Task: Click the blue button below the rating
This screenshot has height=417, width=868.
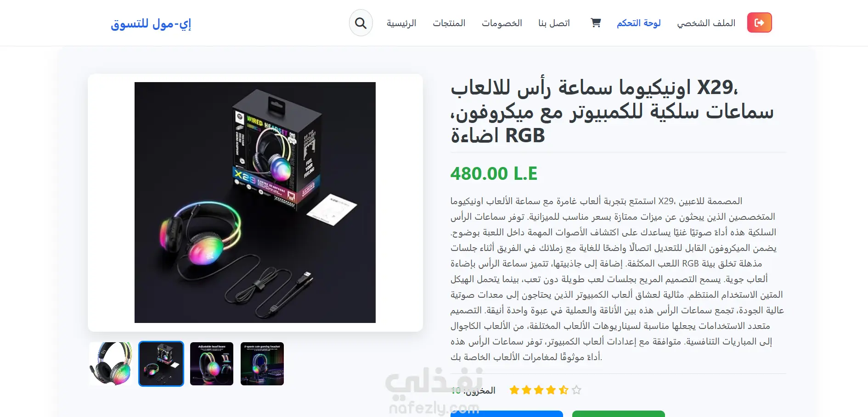Action: click(507, 414)
